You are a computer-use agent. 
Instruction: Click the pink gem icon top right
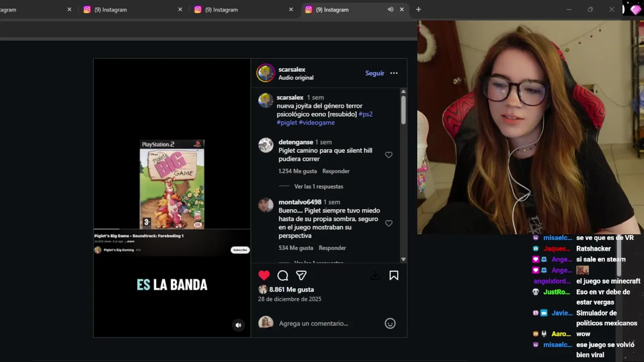635,9
